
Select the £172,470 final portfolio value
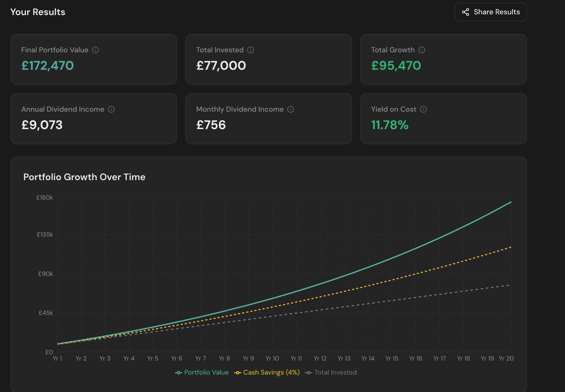pos(48,66)
